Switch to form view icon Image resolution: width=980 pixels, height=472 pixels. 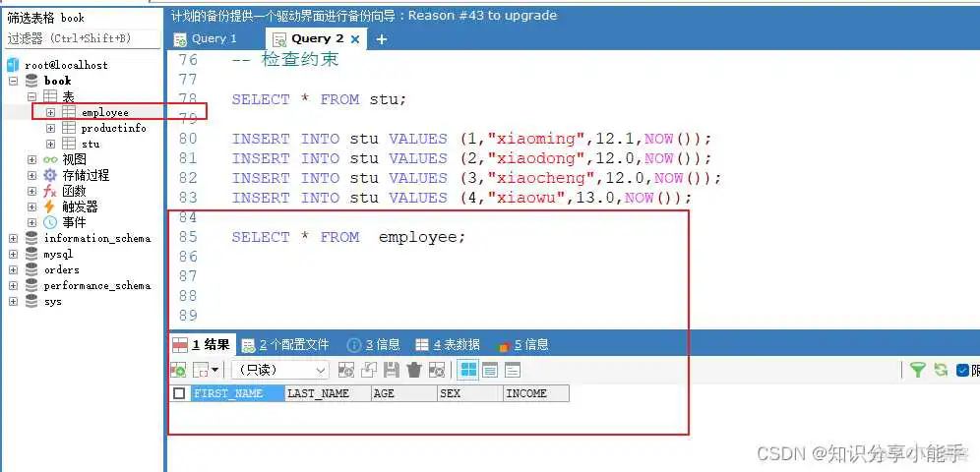point(490,371)
